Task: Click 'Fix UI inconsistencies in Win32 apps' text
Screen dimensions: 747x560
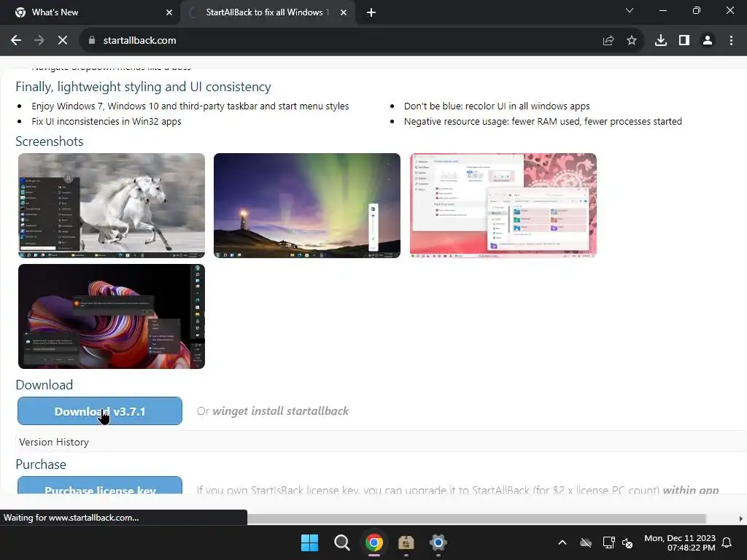Action: [x=107, y=122]
